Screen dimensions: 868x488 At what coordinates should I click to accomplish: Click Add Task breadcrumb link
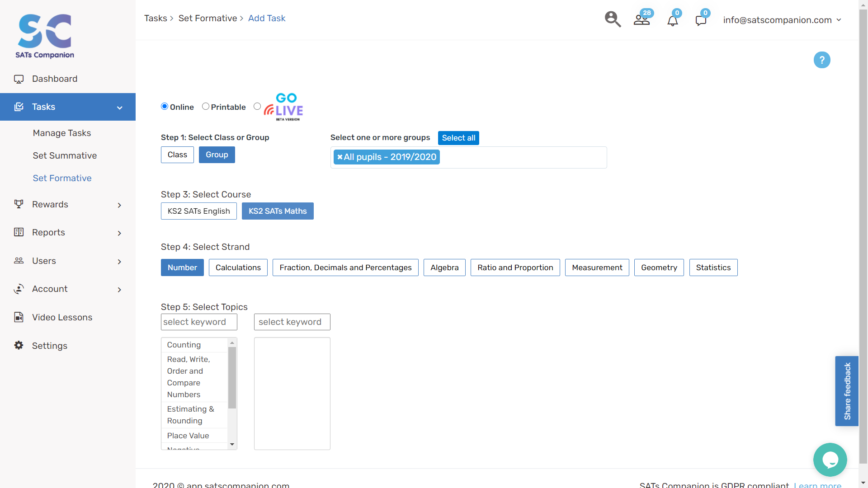(267, 18)
